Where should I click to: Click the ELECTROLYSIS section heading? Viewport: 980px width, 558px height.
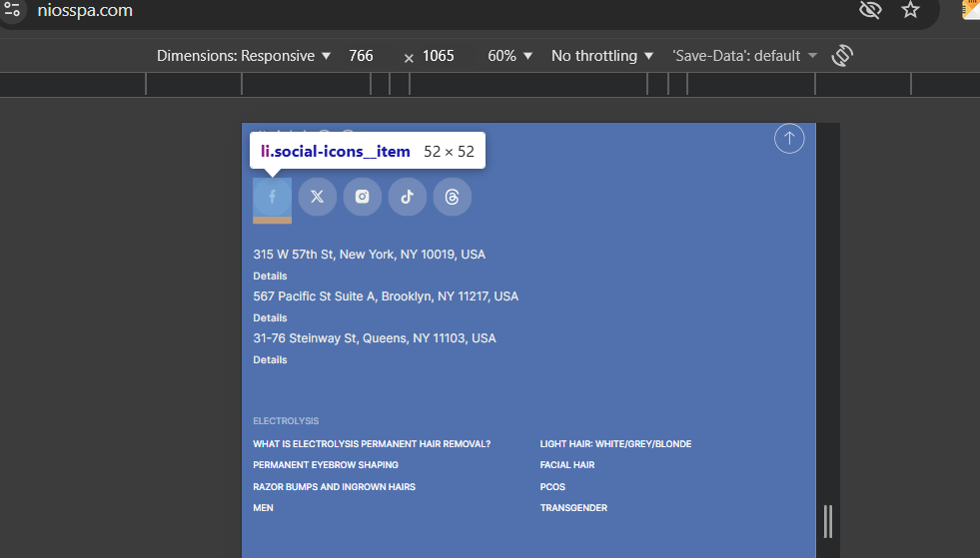coord(286,420)
